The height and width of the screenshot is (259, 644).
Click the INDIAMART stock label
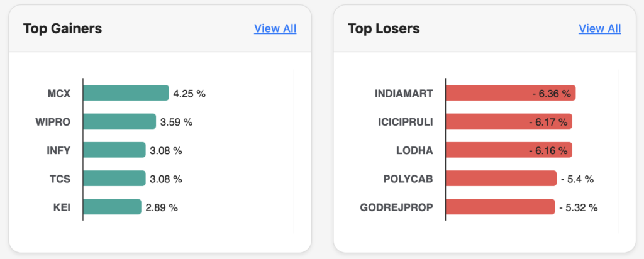pos(404,93)
